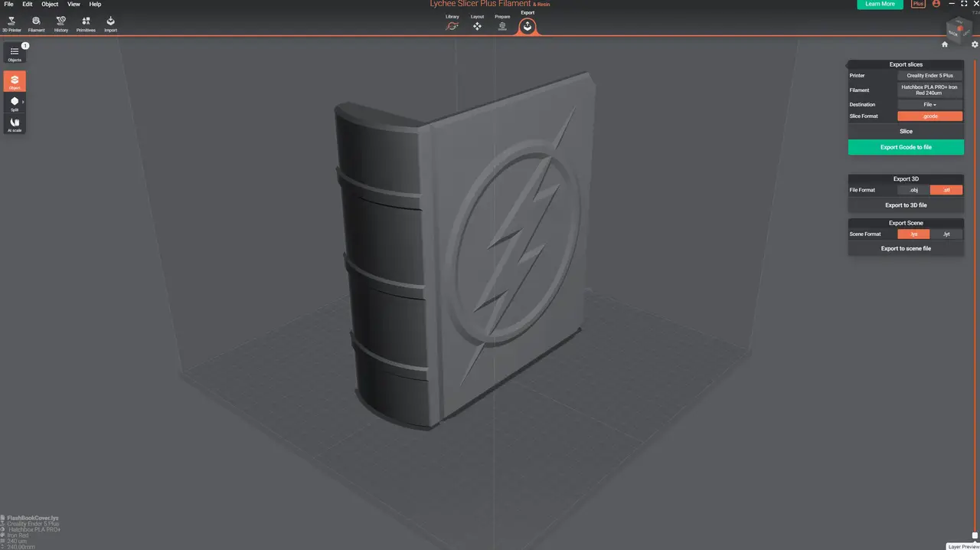Click the Import model icon
Screen dimensions: 980x550
tap(110, 24)
